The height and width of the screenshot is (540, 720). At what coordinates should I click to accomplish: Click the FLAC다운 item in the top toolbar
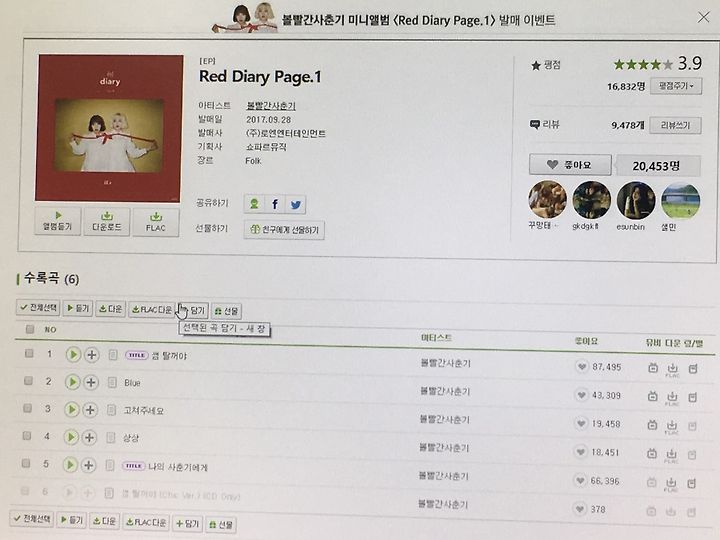pyautogui.click(x=152, y=309)
